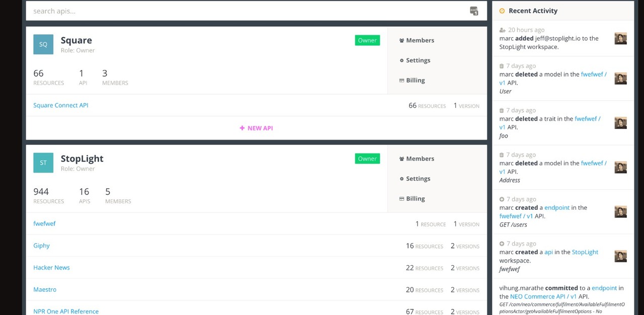
Task: Click the Members people icon in Square card
Action: [401, 40]
